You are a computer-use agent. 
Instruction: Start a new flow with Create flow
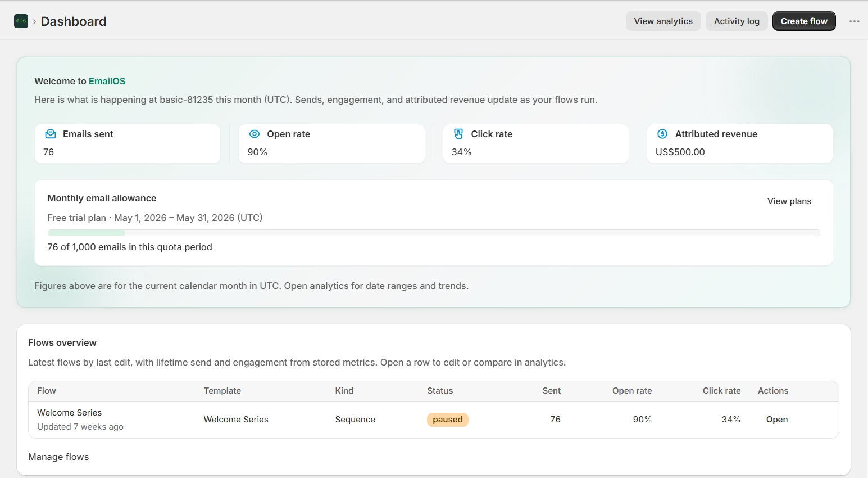pyautogui.click(x=804, y=21)
